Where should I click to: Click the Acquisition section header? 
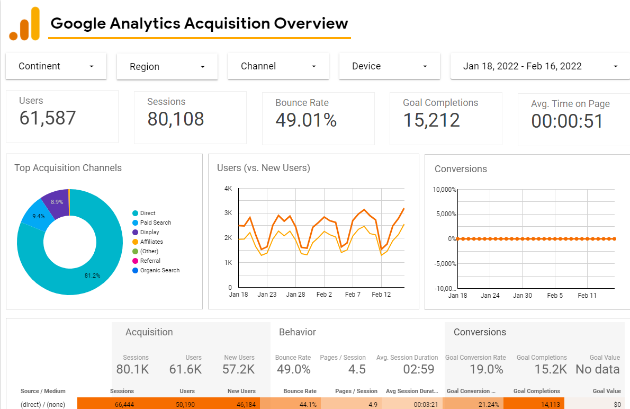149,332
